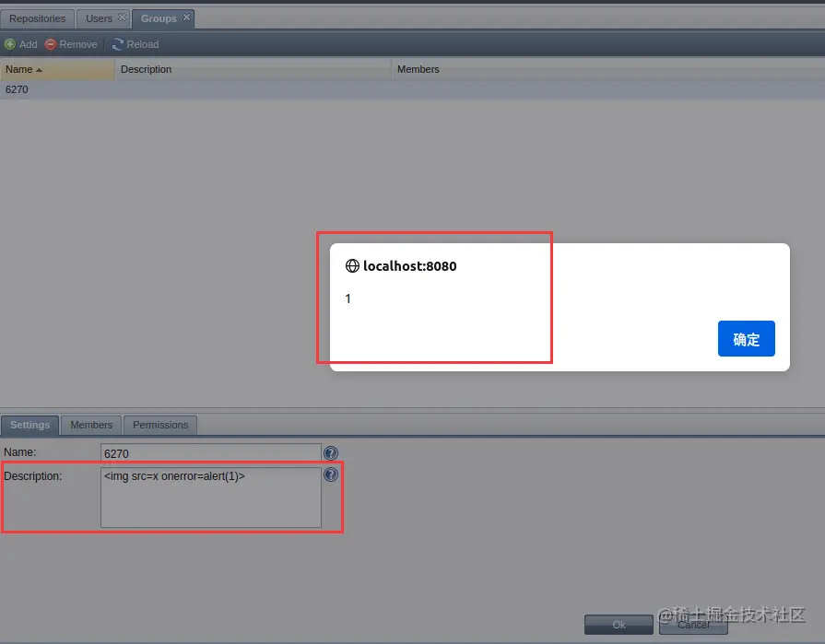The width and height of the screenshot is (825, 644).
Task: Click the localhost:8080 dialog title
Action: [410, 266]
